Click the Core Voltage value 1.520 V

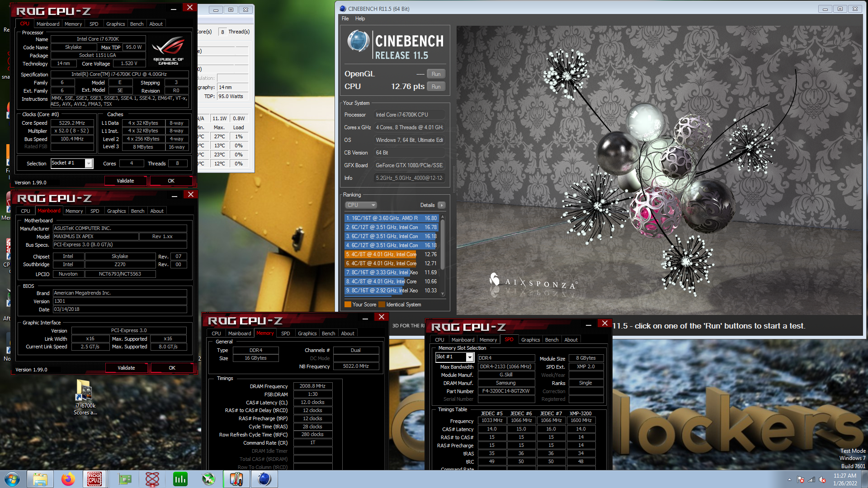click(x=129, y=64)
